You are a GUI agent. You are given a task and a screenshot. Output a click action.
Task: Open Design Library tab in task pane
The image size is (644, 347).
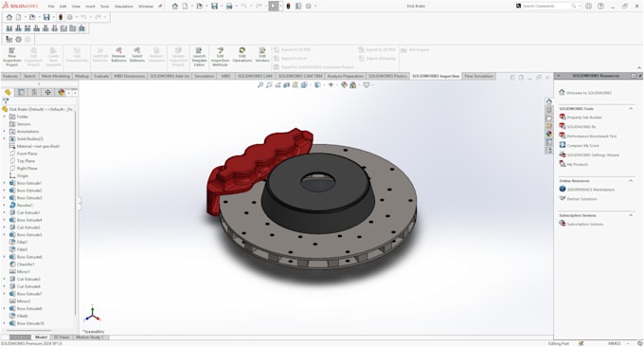point(549,110)
